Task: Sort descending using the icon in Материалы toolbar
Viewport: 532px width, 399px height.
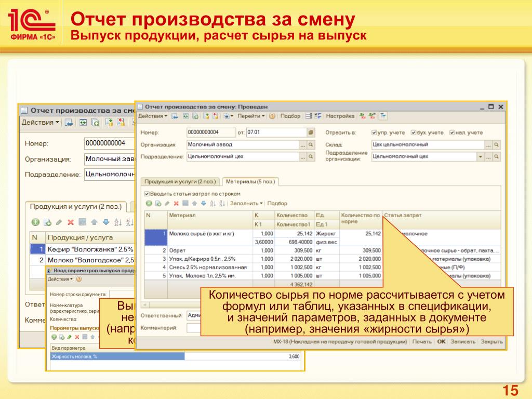Action: [x=222, y=203]
